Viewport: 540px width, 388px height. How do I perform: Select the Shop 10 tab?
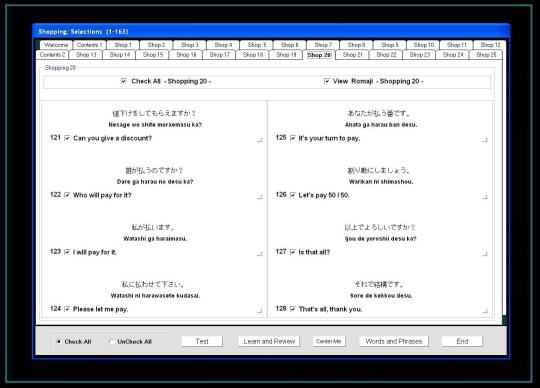424,45
